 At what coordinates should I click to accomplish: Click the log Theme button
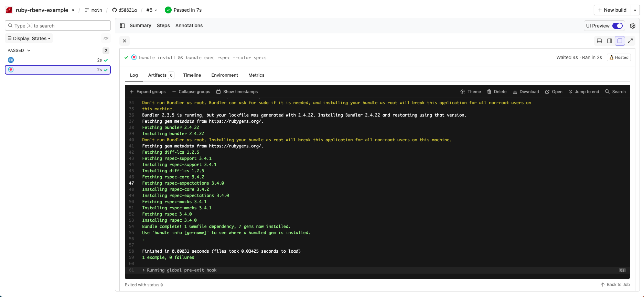tap(471, 92)
